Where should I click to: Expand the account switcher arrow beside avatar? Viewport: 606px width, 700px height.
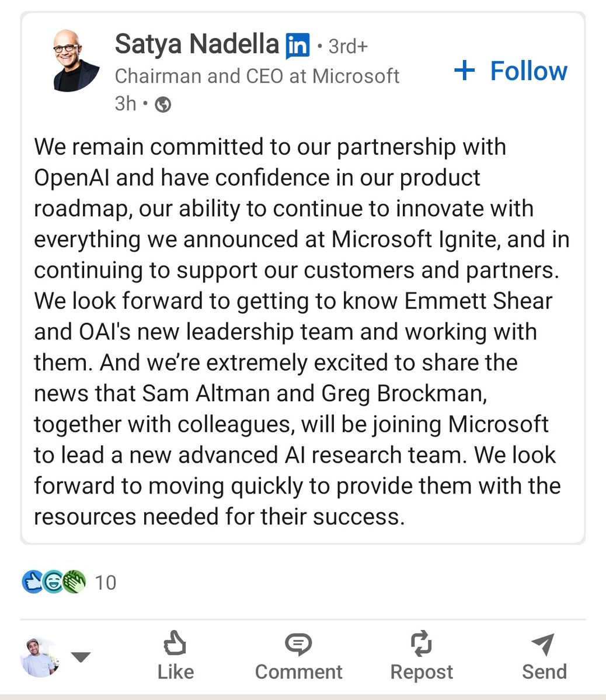tap(81, 657)
